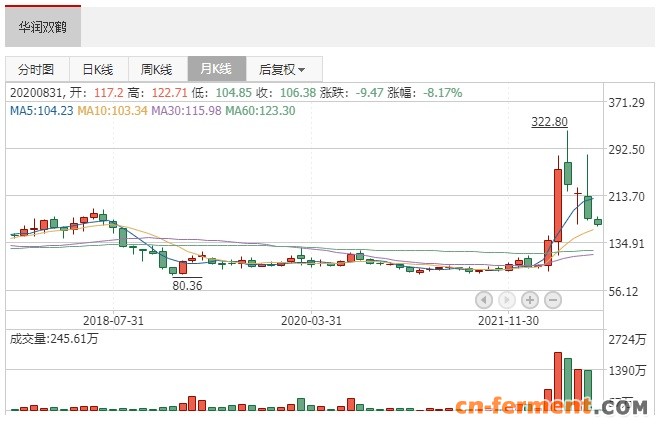This screenshot has width=661, height=430.
Task: Click the MA60 moving average legend
Action: (x=260, y=110)
